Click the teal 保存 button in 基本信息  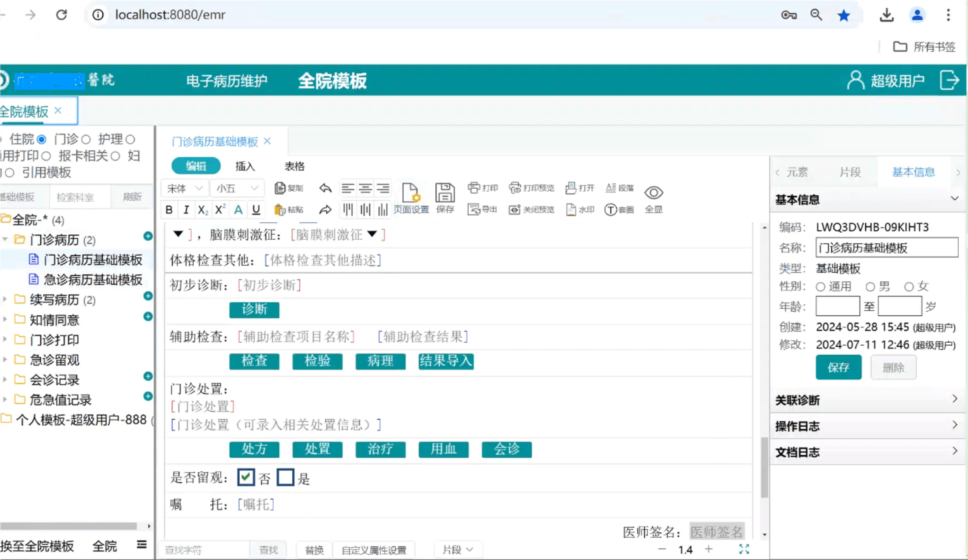tap(838, 367)
